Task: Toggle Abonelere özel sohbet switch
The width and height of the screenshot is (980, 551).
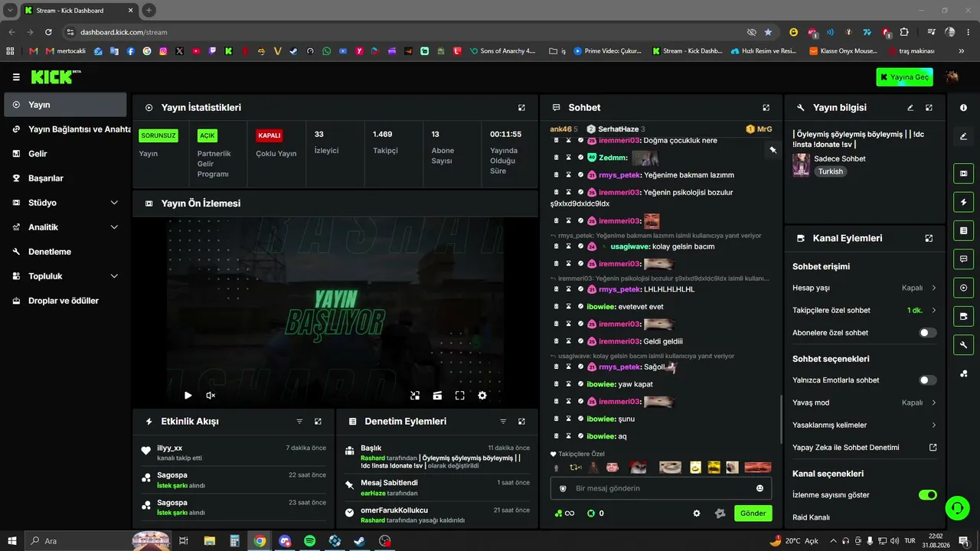Action: click(x=928, y=333)
